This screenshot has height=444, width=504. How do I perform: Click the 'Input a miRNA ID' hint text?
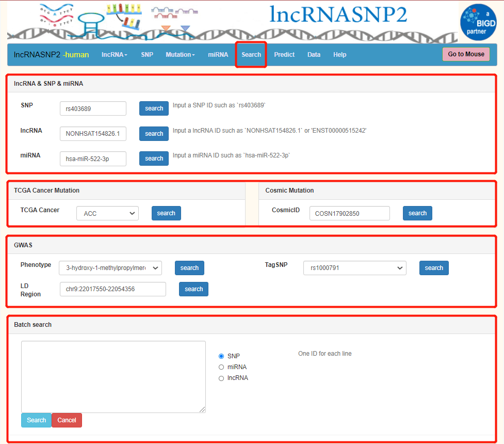pos(231,155)
